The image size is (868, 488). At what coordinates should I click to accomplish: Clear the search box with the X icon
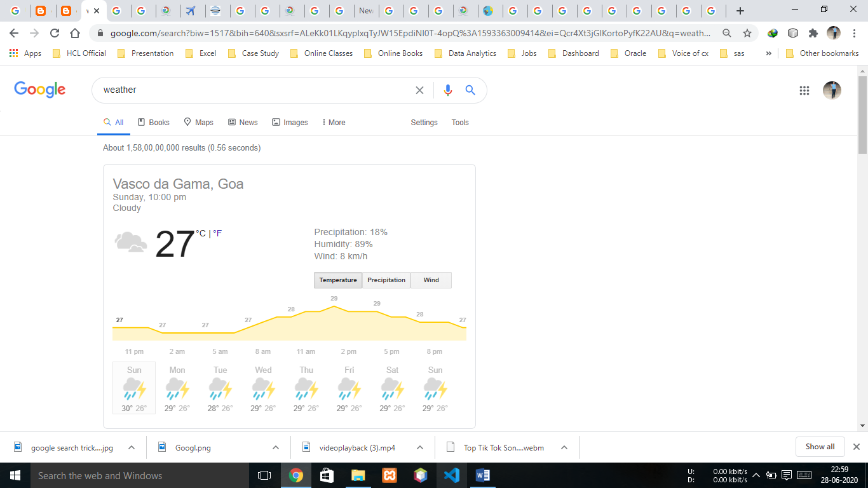[419, 90]
